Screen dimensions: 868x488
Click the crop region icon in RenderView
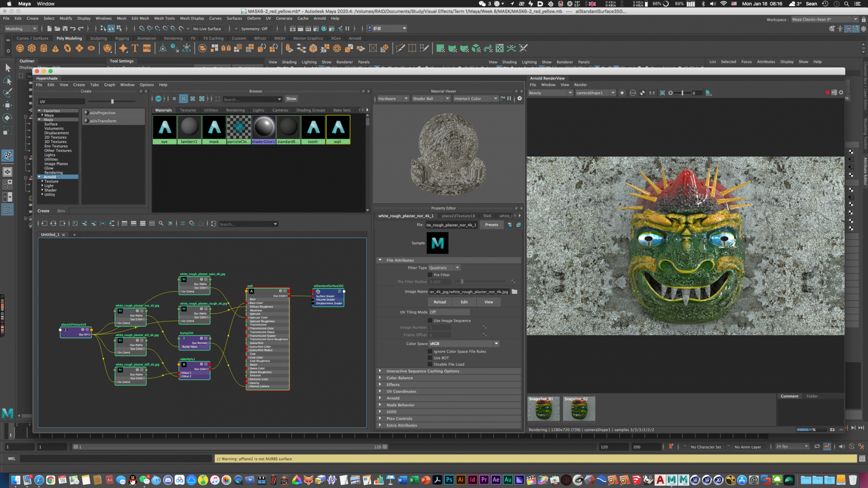(x=662, y=93)
